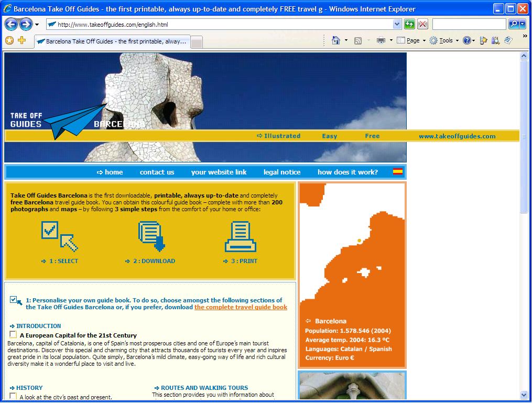
Task: Tick the History section checkbox
Action: [x=13, y=396]
